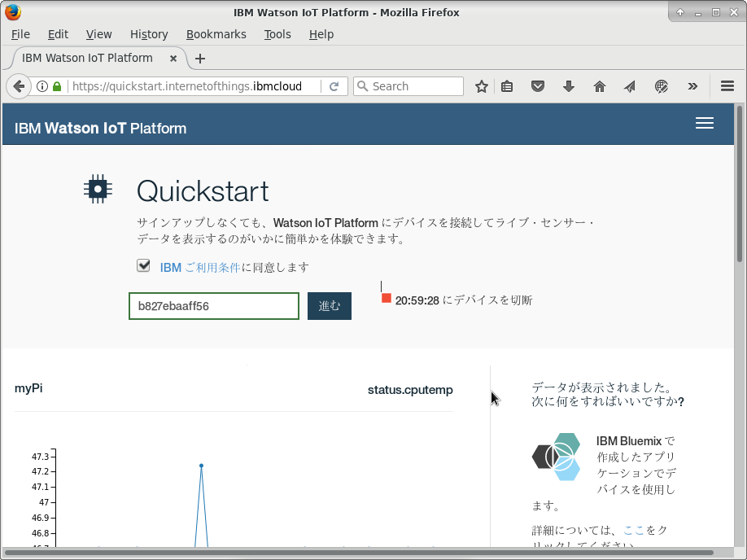Open the Firefox hamburger menu
Screen dimensions: 747x560
[x=727, y=85]
